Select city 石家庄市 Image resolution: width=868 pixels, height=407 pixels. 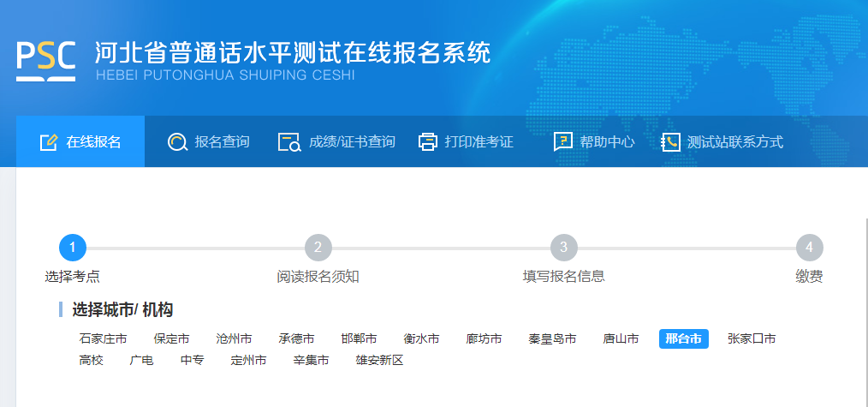pyautogui.click(x=103, y=339)
